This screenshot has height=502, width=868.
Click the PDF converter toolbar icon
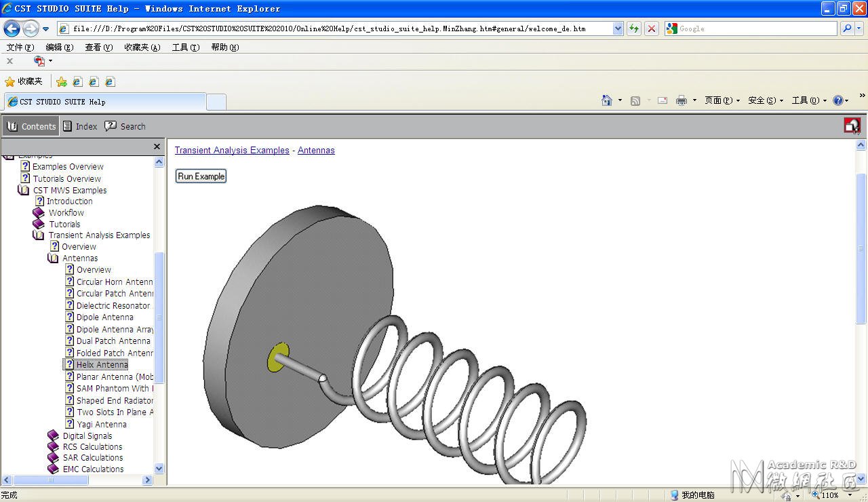[x=39, y=61]
